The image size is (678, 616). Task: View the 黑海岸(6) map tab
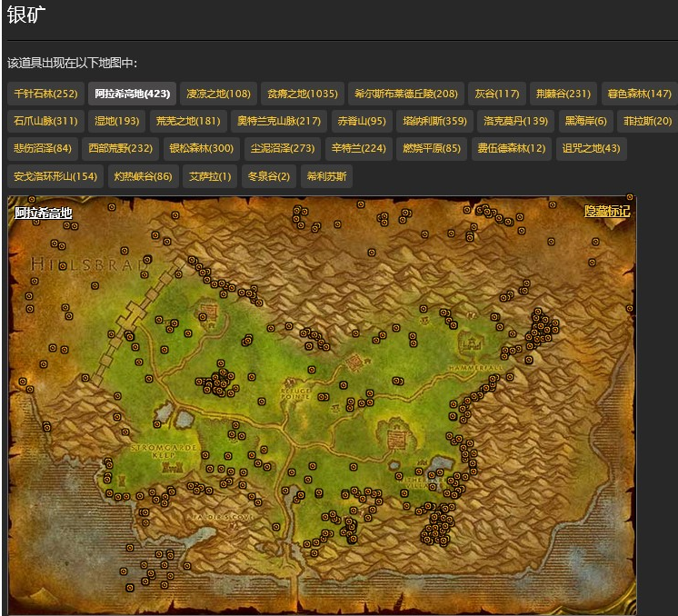(585, 121)
